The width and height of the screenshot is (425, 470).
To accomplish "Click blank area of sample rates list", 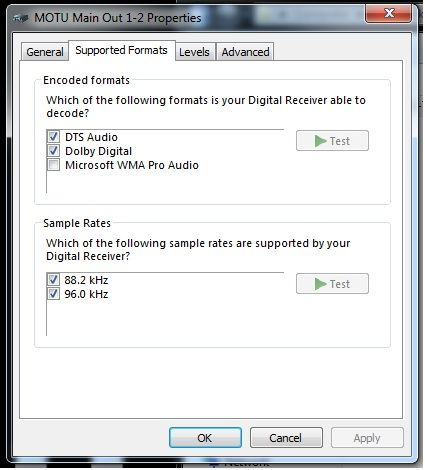I will pos(165,318).
